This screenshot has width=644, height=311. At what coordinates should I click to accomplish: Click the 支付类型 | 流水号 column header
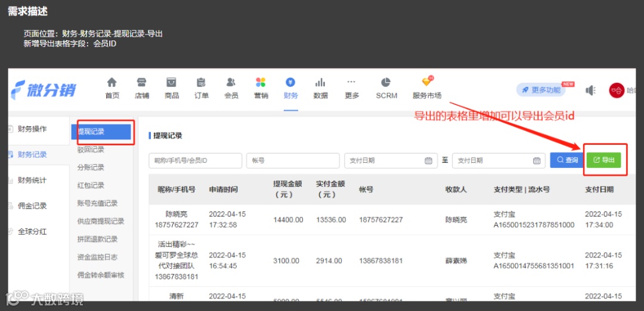click(x=522, y=189)
